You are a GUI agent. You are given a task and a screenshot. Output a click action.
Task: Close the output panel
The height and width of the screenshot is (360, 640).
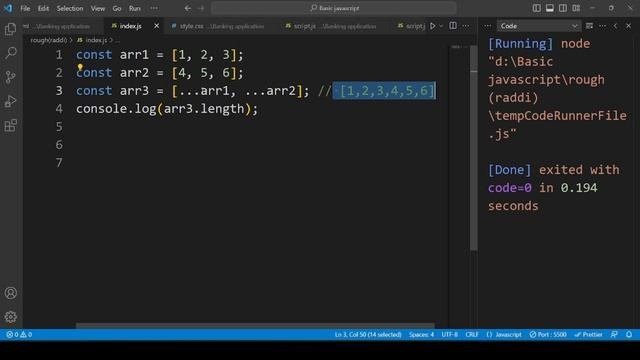[x=629, y=26]
